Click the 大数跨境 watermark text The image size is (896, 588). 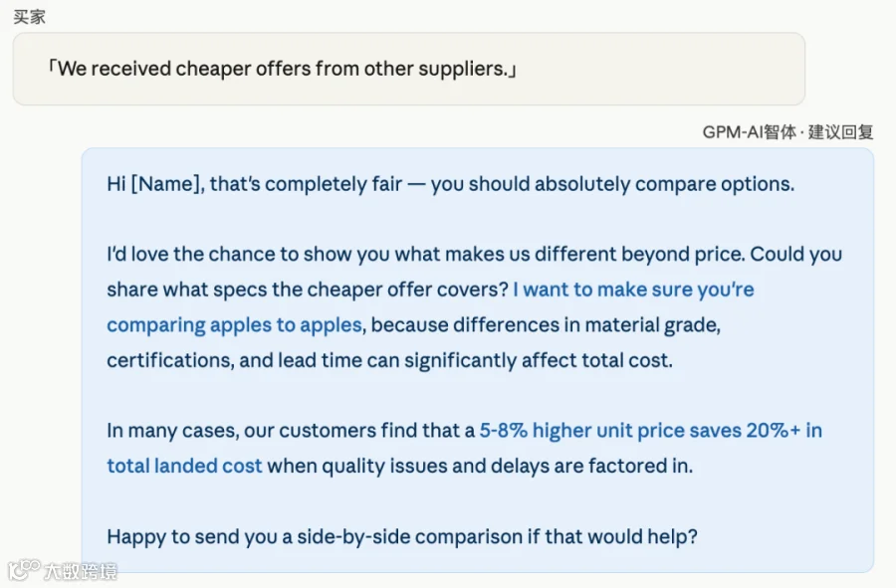coord(81,571)
